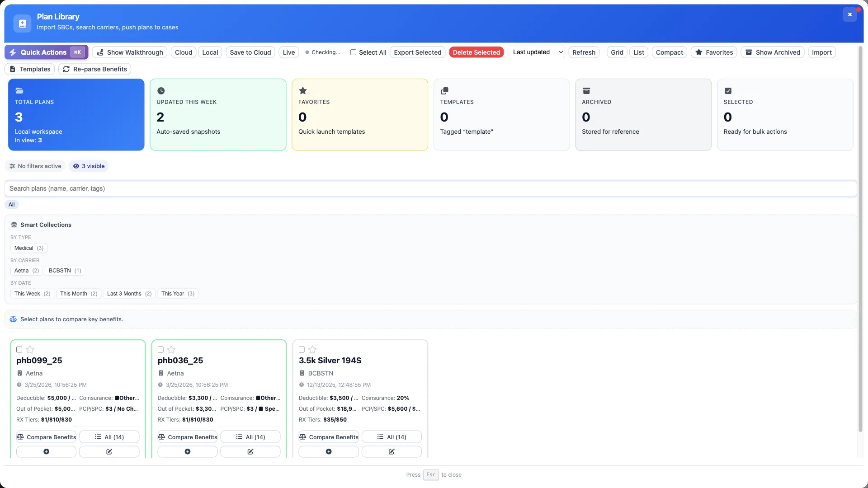
Task: Add 3.5k Silver 194S via its plus icon
Action: (x=328, y=451)
